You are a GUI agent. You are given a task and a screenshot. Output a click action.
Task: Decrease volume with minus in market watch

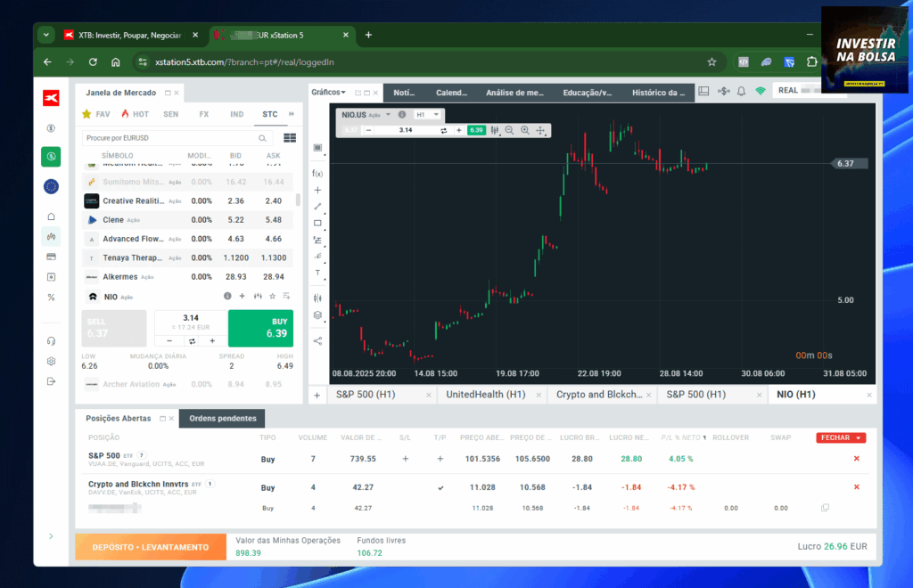[x=169, y=341]
